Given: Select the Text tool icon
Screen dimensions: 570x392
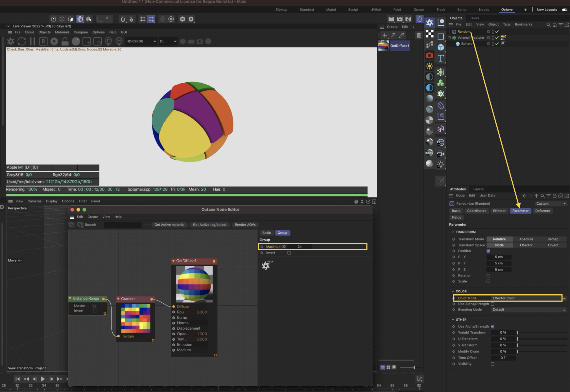Looking at the screenshot, I should (440, 58).
